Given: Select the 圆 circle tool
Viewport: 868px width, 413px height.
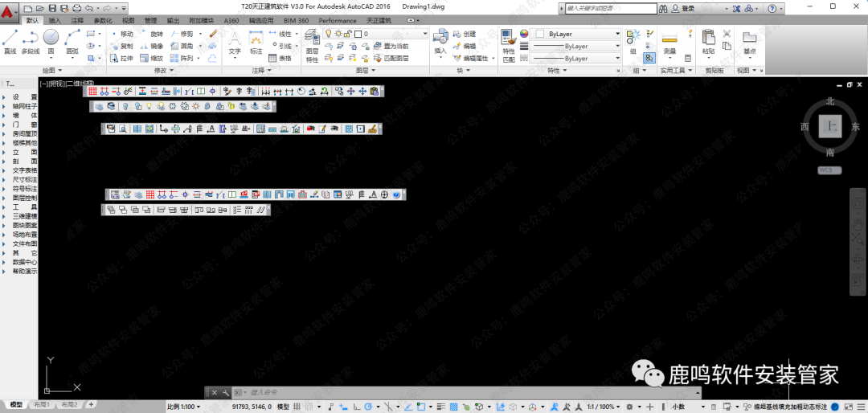Looking at the screenshot, I should (51, 43).
